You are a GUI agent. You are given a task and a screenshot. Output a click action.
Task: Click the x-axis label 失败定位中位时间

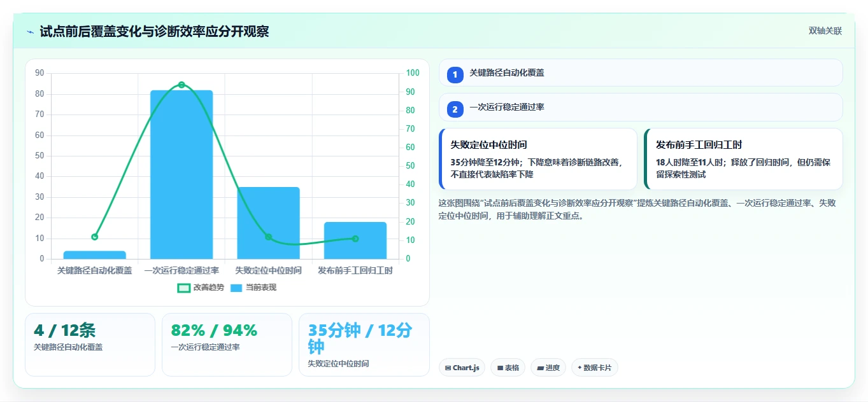(268, 270)
